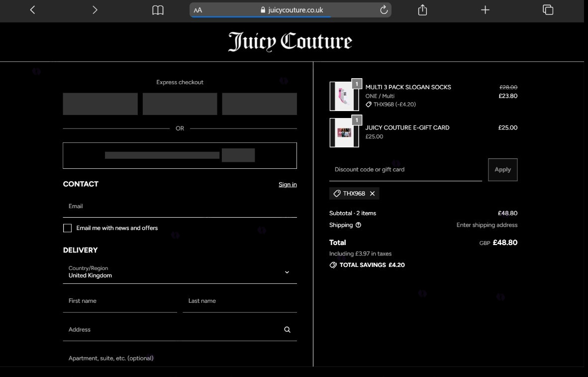Image resolution: width=588 pixels, height=377 pixels.
Task: Click the E-Gift Card product thumbnail
Action: click(344, 132)
